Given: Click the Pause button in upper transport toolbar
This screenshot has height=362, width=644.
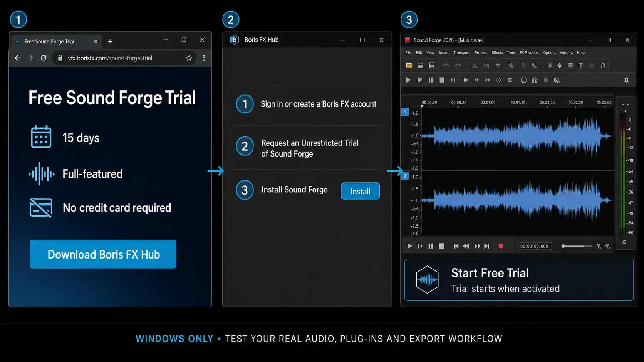Looking at the screenshot, I should [431, 80].
